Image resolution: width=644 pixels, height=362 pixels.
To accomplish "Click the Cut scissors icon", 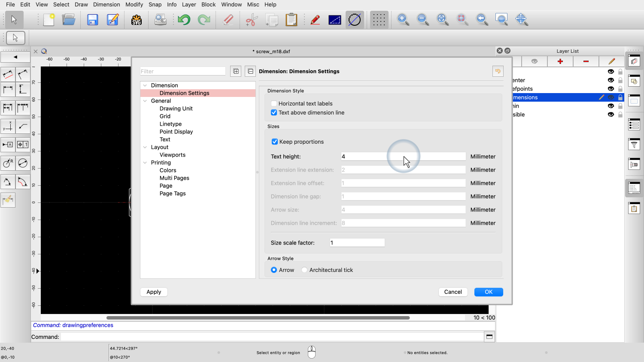I will [x=251, y=20].
